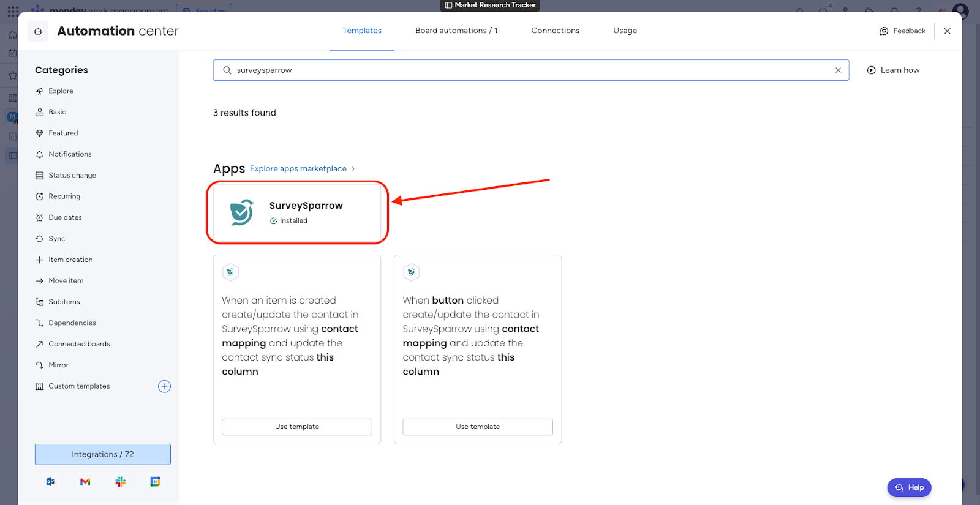The width and height of the screenshot is (980, 505).
Task: Click the SurveySparrow bird logo
Action: point(241,212)
